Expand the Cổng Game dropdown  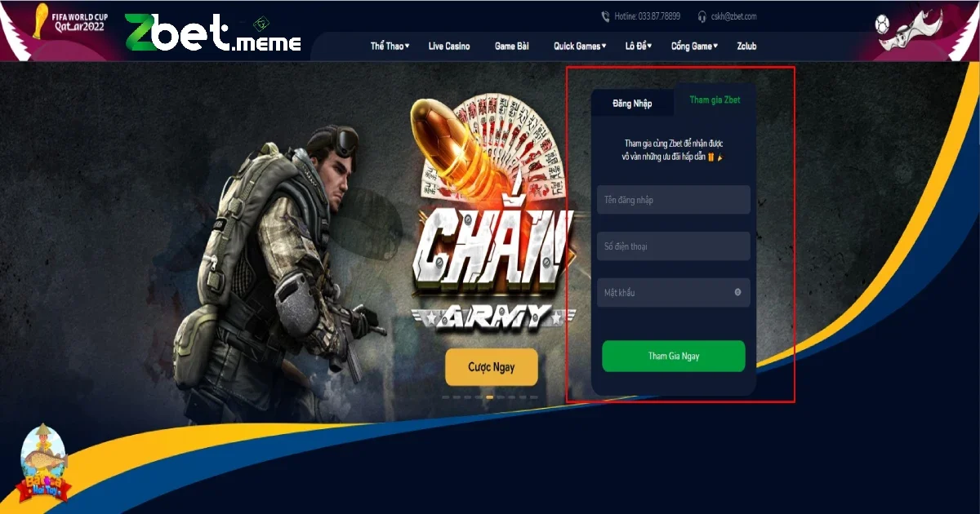[x=694, y=47]
